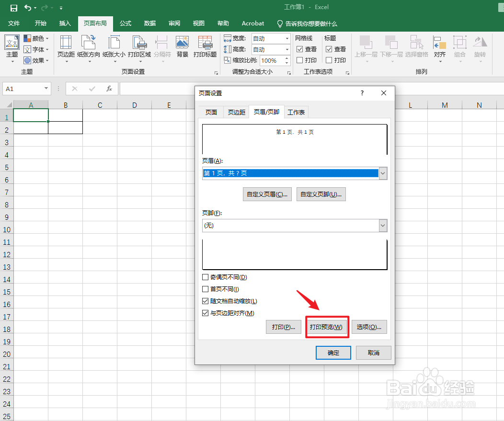Viewport: 504px width, 421px height.
Task: Click the Align (对齐) icon
Action: pos(439,43)
